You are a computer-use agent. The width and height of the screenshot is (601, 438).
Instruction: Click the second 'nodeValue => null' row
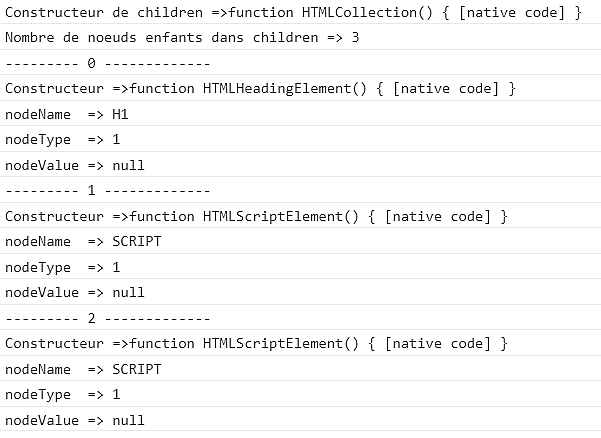[300, 292]
